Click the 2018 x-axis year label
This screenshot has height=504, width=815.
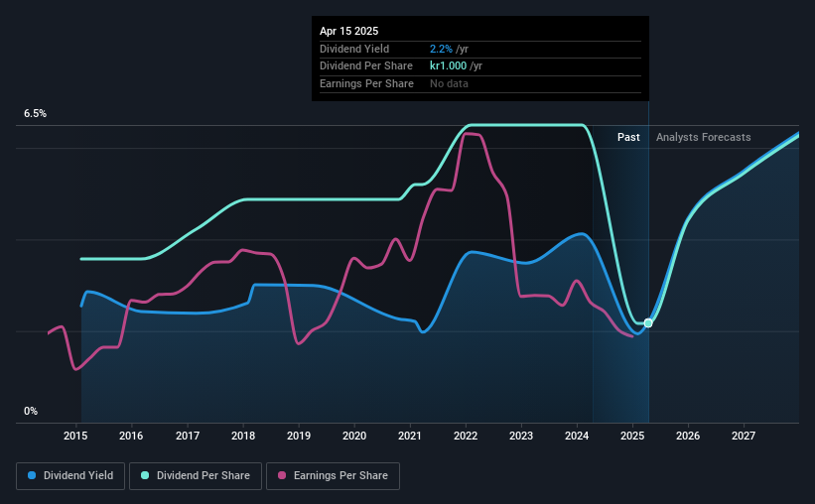(x=243, y=436)
